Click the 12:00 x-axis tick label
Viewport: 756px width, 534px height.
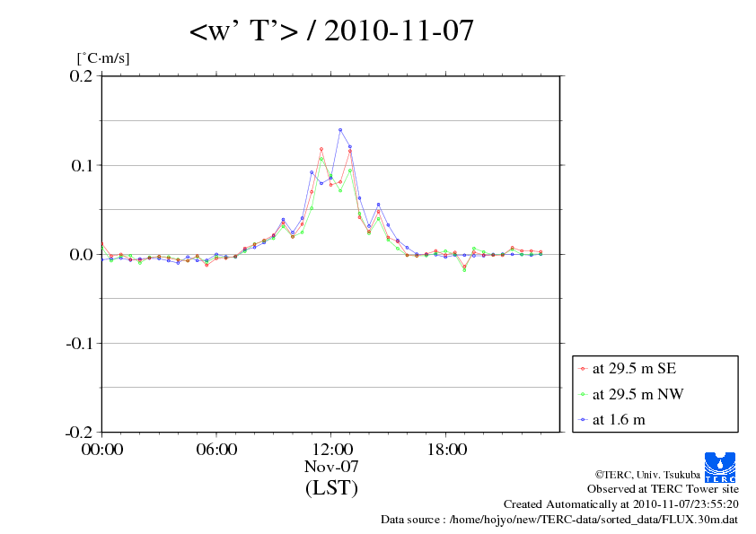[331, 450]
